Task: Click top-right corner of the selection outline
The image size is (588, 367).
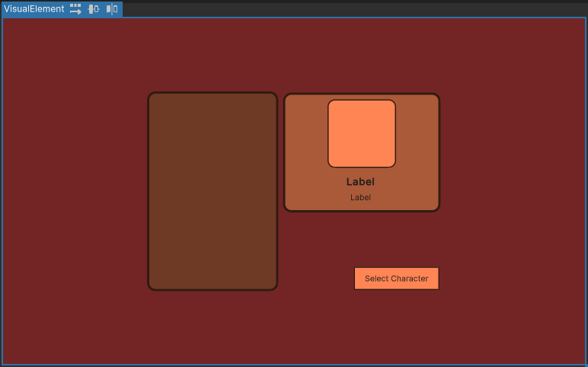Action: pos(585,18)
